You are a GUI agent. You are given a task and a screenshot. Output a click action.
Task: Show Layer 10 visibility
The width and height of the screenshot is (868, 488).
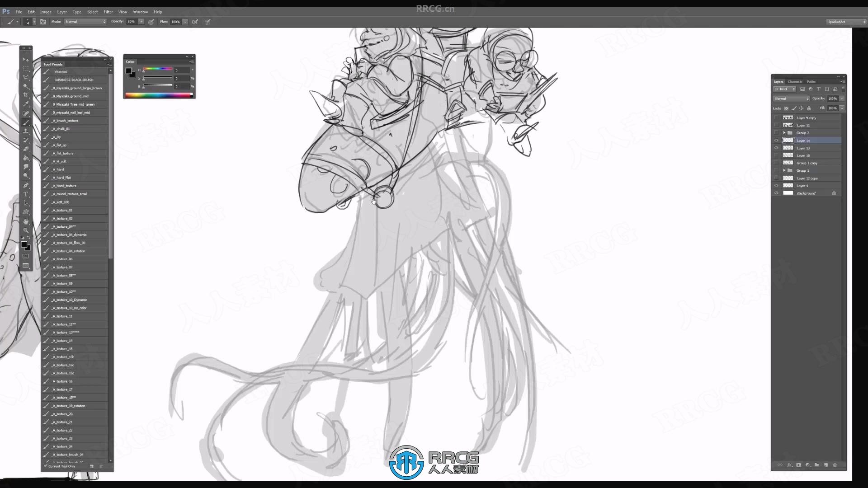tap(776, 155)
